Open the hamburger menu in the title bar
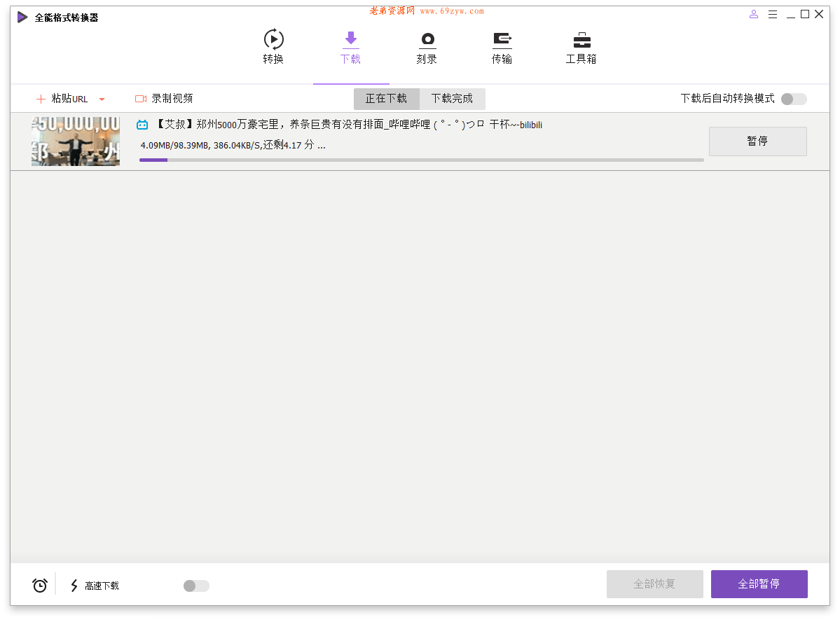 (773, 15)
